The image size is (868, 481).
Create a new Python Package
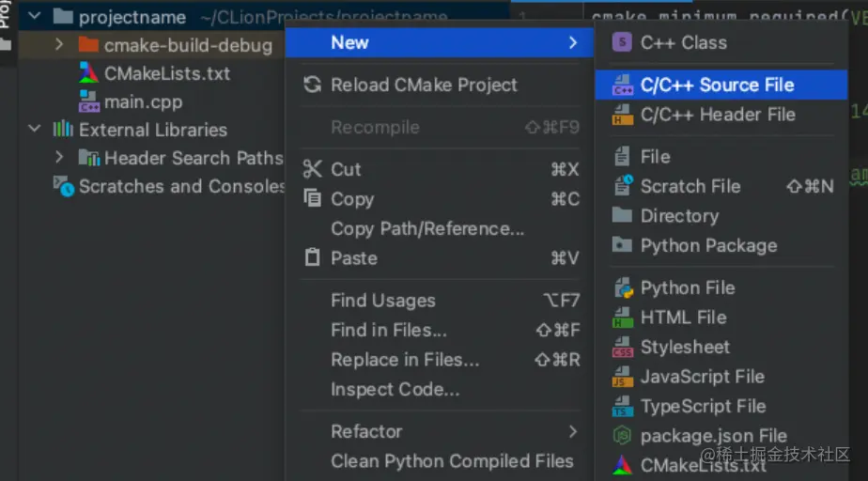(721, 245)
